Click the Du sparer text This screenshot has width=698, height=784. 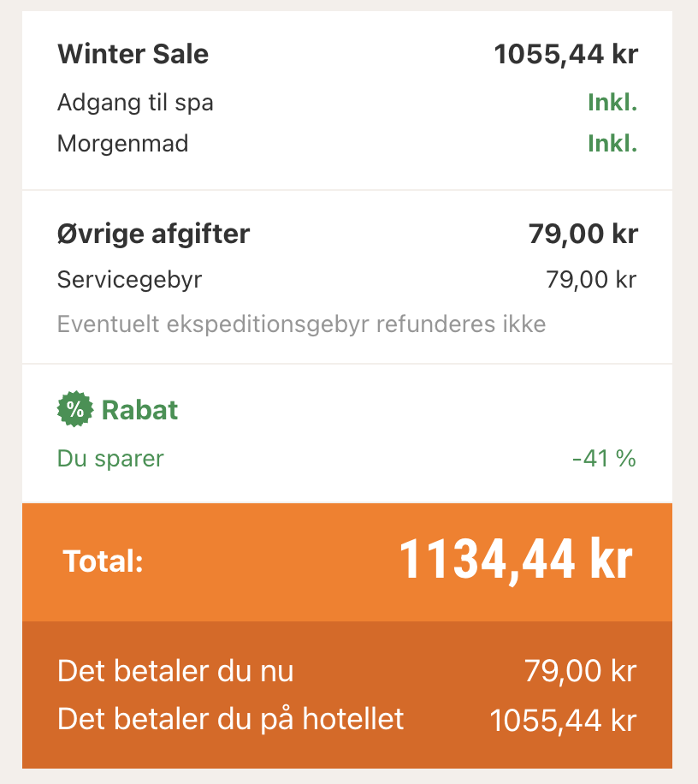(110, 459)
